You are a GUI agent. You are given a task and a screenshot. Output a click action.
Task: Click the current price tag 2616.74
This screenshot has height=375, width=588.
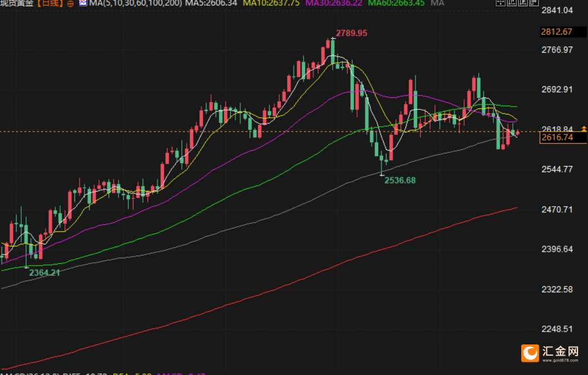[564, 137]
